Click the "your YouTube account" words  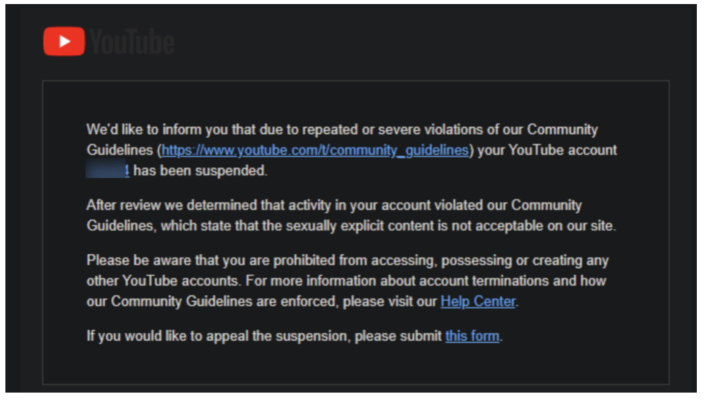click(547, 150)
